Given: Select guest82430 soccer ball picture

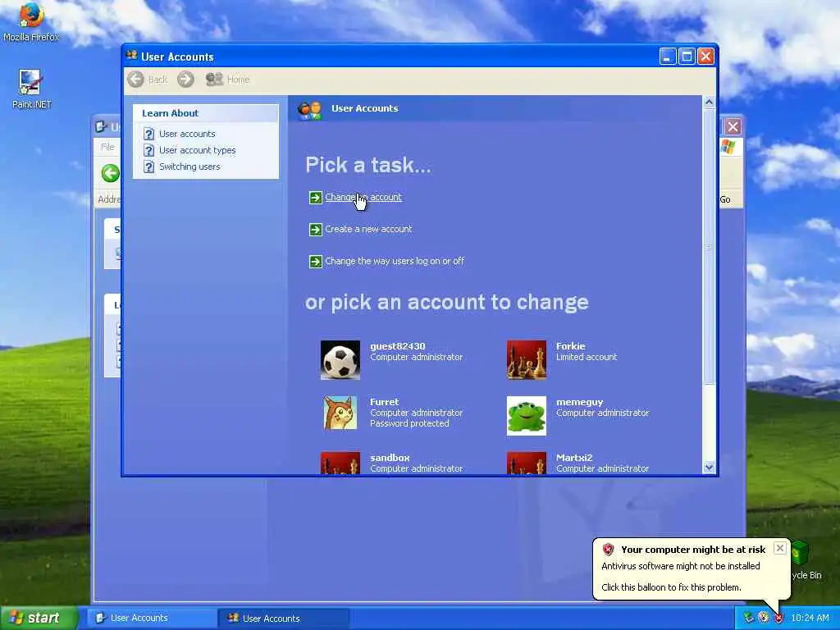Looking at the screenshot, I should pos(340,360).
